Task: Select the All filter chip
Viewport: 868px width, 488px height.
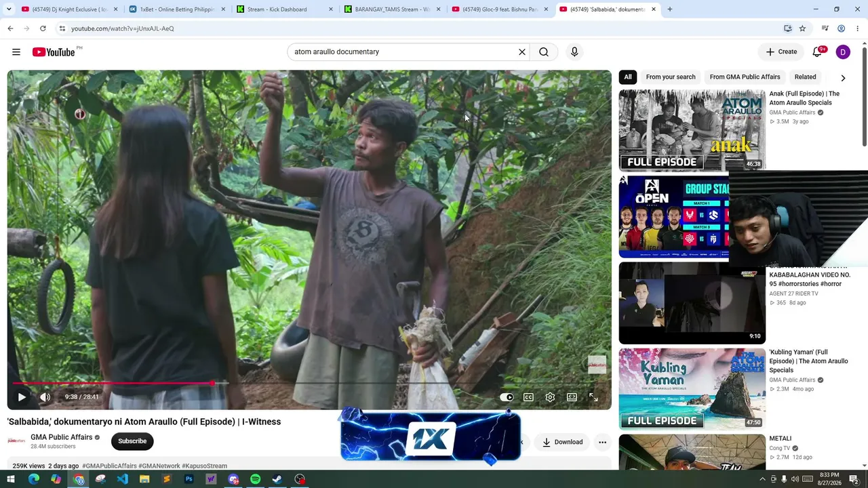Action: [x=628, y=77]
